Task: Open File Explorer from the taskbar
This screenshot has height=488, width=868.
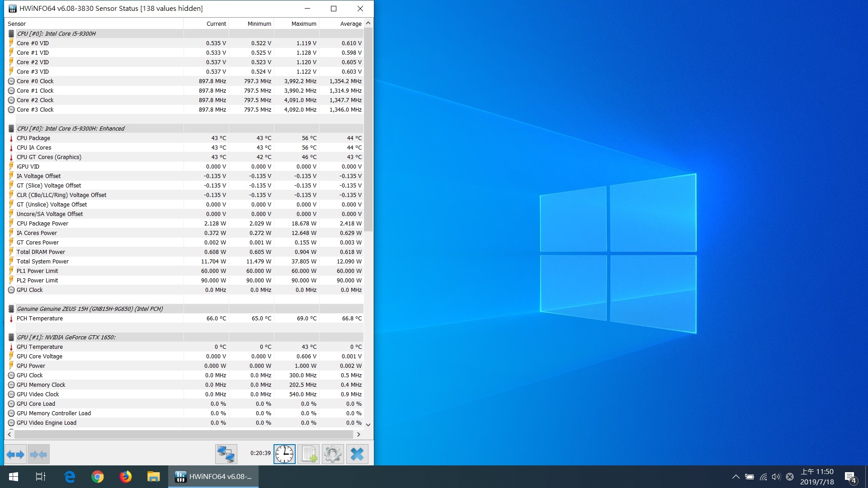Action: click(154, 477)
